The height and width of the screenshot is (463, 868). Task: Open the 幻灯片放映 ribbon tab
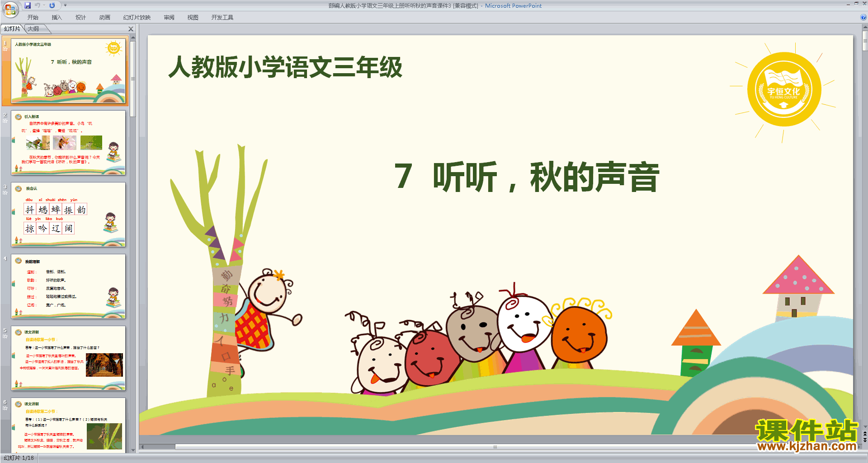point(137,18)
